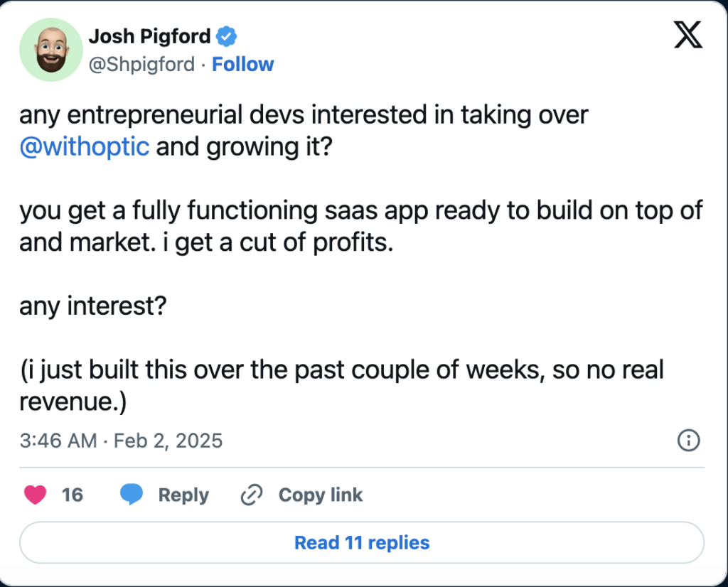Follow Josh Pigford

click(243, 64)
